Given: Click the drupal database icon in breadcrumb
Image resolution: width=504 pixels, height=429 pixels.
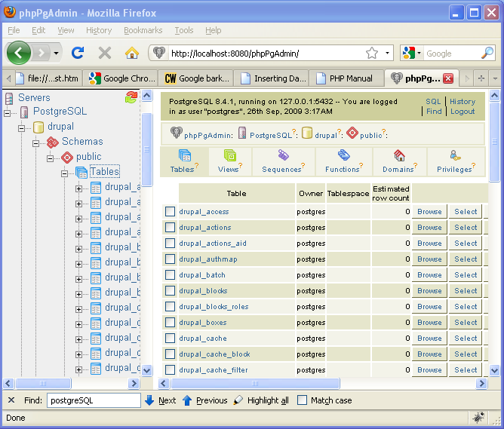Looking at the screenshot, I should pyautogui.click(x=307, y=132).
